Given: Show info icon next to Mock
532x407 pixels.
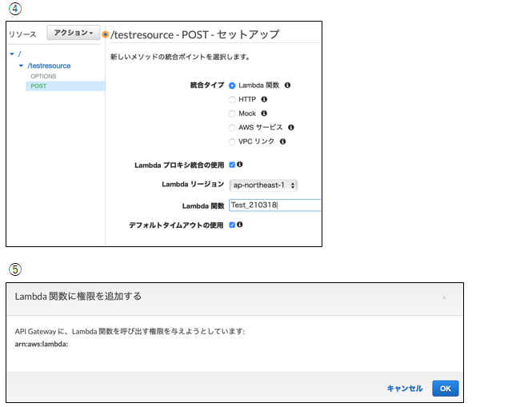Looking at the screenshot, I should [264, 114].
